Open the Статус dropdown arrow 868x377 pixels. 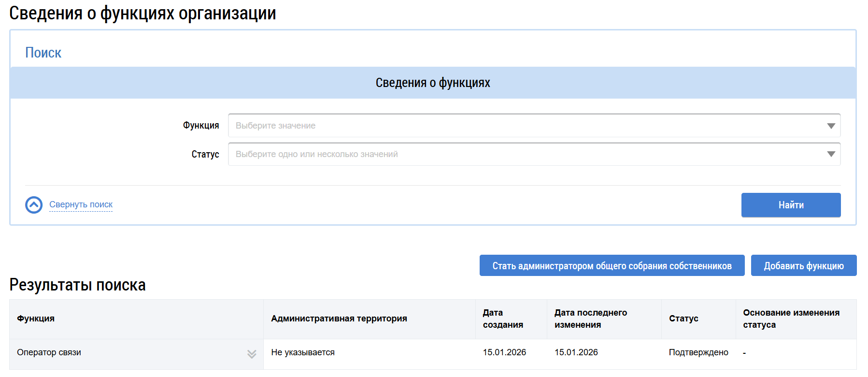(x=831, y=154)
